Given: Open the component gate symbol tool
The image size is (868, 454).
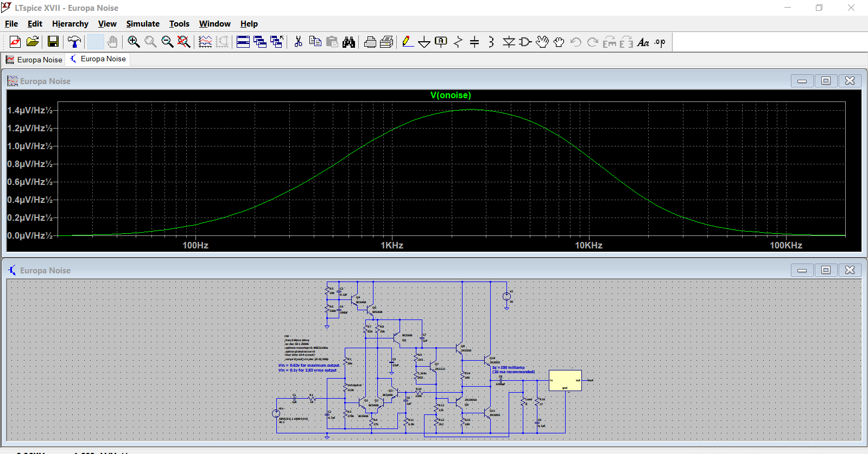Looking at the screenshot, I should 525,42.
